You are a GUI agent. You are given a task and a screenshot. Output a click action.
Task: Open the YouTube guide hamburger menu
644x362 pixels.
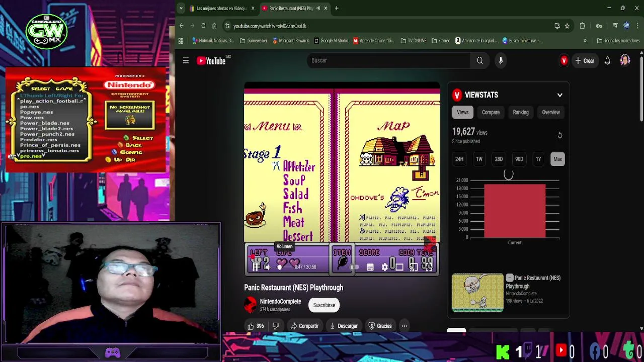pos(186,61)
